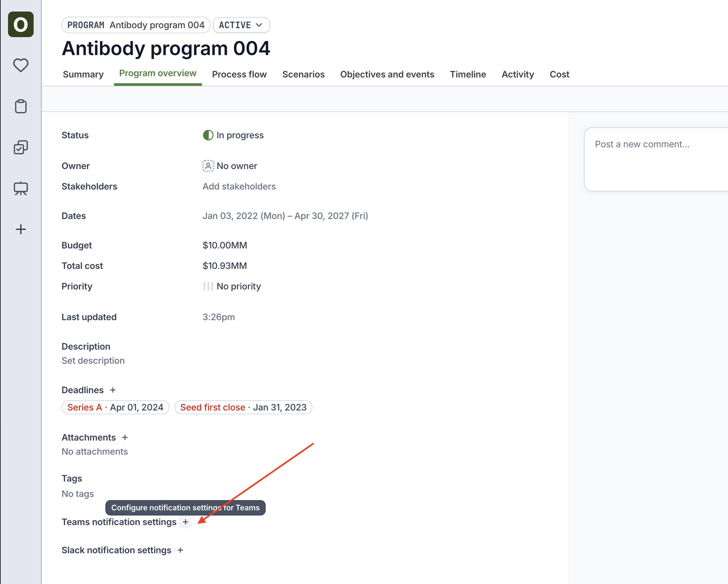Set priority from No priority
Screen dimensions: 728x584
click(232, 287)
